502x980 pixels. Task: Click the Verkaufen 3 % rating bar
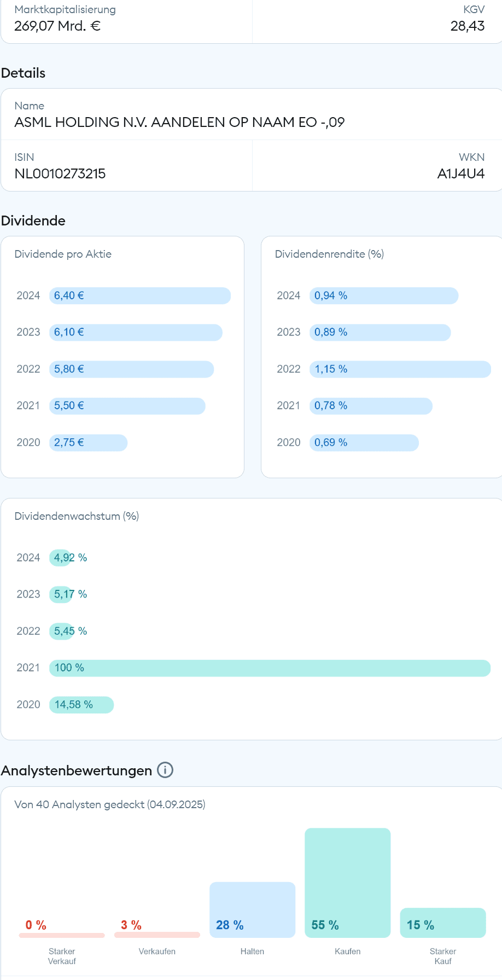[x=157, y=935]
